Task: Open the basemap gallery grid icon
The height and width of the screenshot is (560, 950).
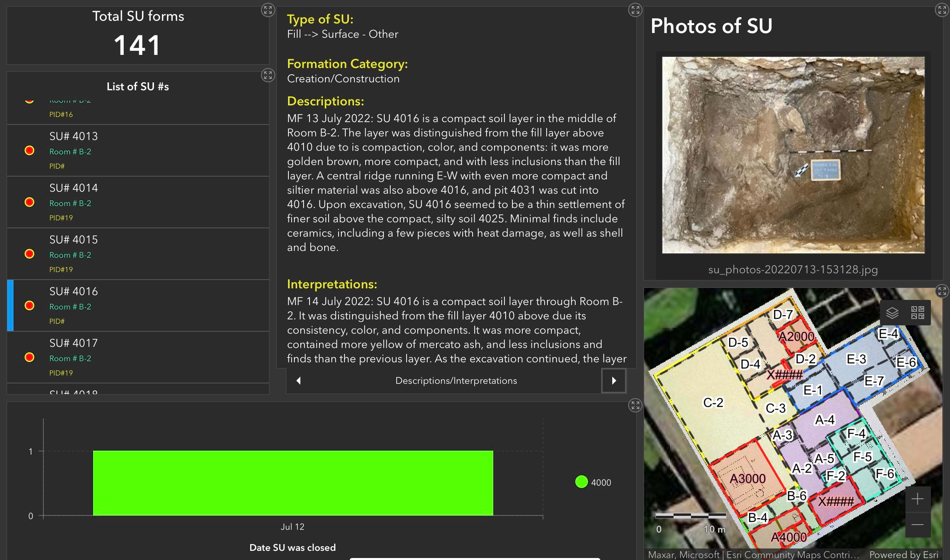Action: click(917, 313)
